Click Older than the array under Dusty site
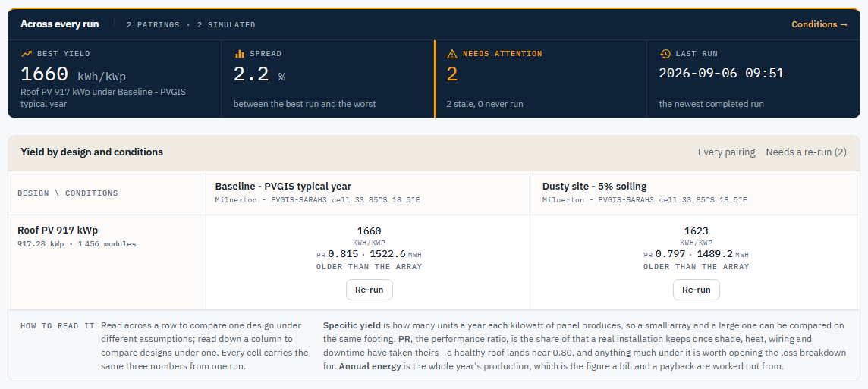 point(697,267)
